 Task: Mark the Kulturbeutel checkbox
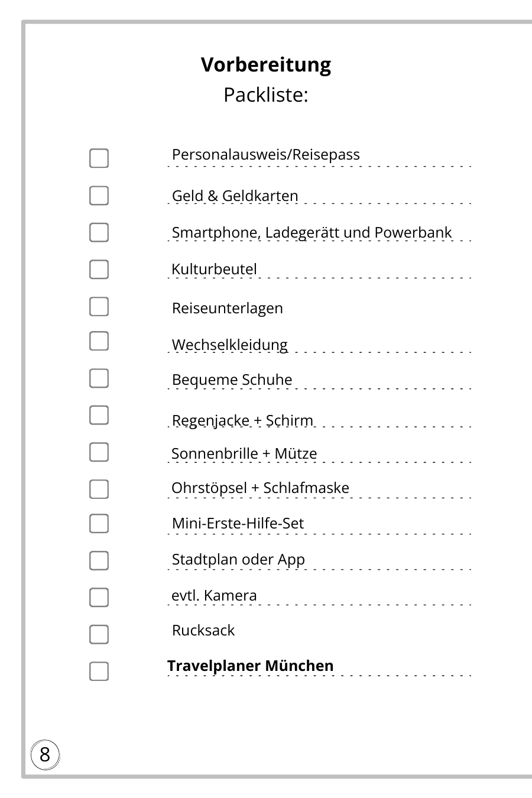99,269
